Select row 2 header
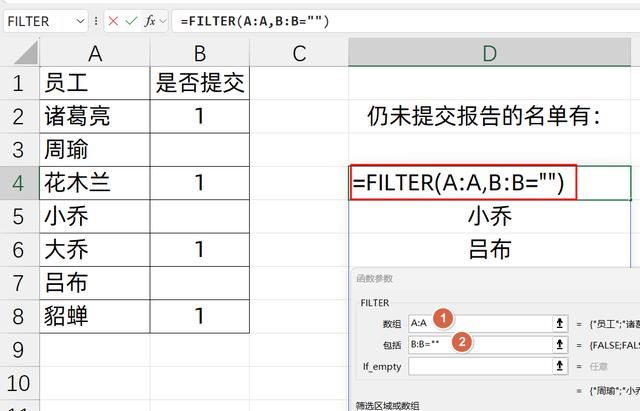The height and width of the screenshot is (411, 640). click(18, 117)
